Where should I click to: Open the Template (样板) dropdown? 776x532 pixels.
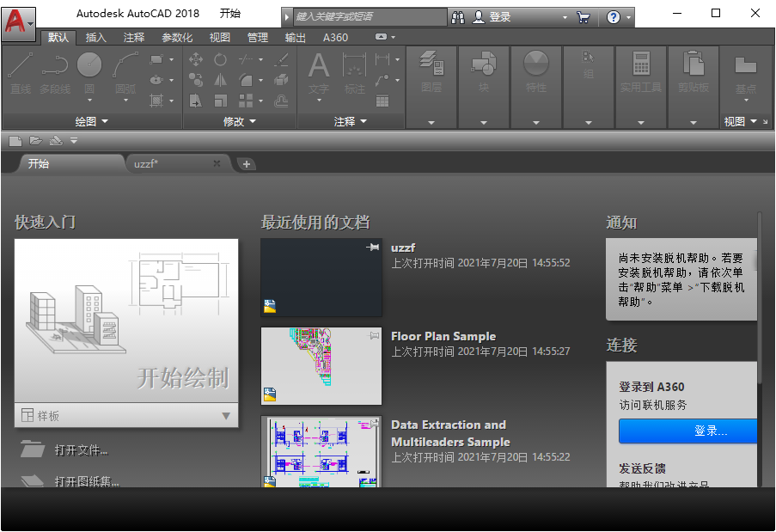[126, 416]
